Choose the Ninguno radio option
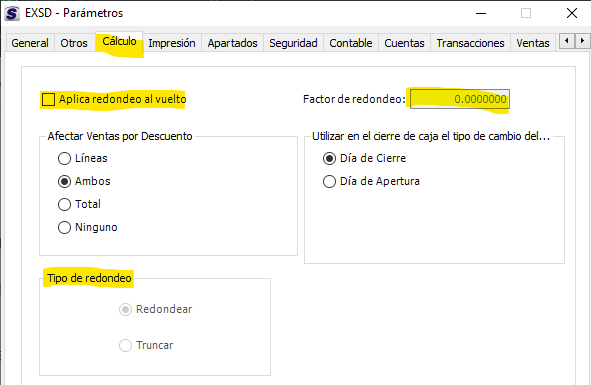 pos(64,227)
